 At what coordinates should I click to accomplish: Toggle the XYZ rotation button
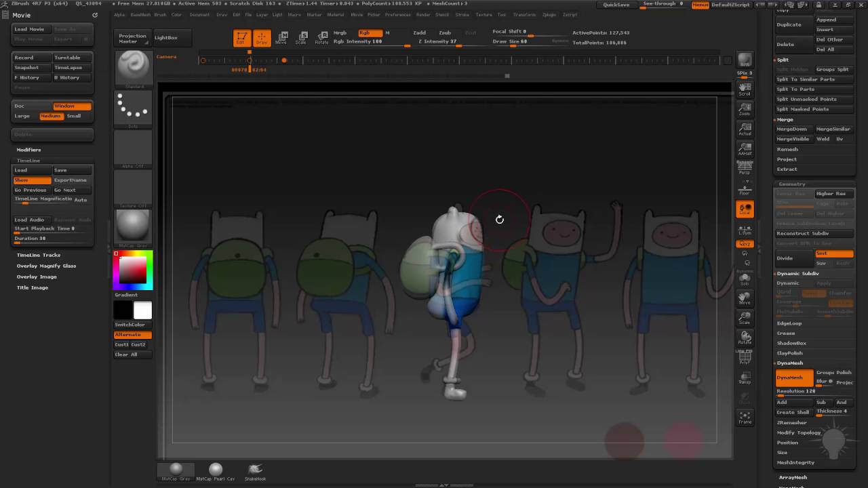point(745,244)
